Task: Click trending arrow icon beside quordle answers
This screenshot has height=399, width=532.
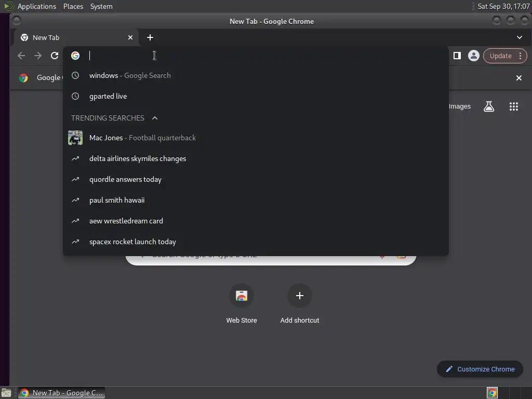Action: 75,179
